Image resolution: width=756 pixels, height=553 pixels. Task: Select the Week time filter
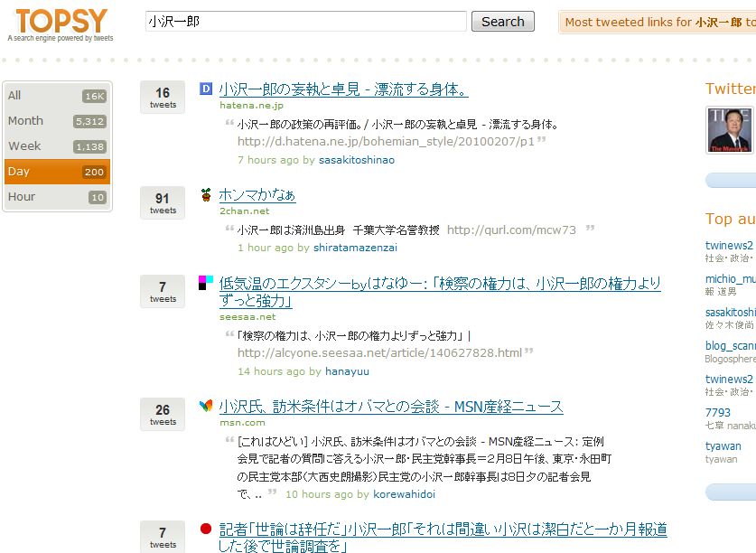pos(58,146)
